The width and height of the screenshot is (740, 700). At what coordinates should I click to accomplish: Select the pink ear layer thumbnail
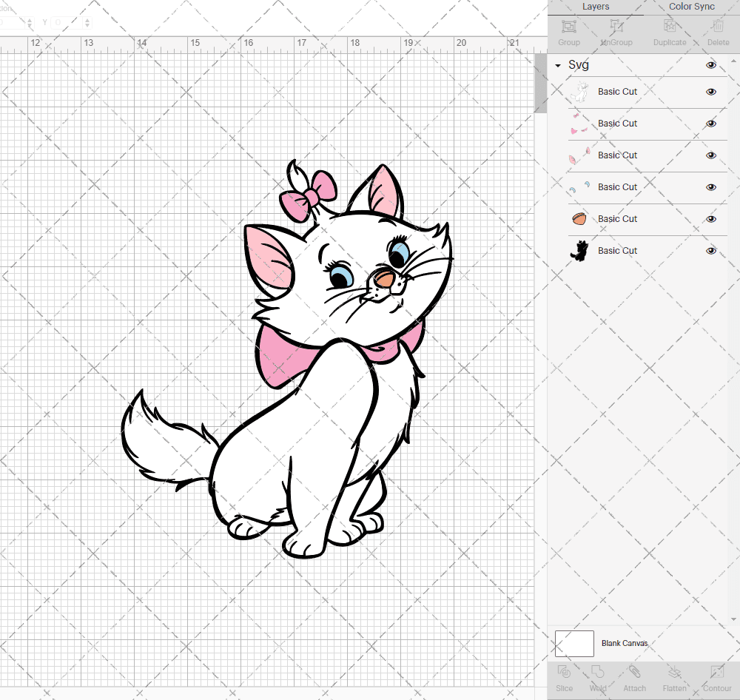[579, 155]
